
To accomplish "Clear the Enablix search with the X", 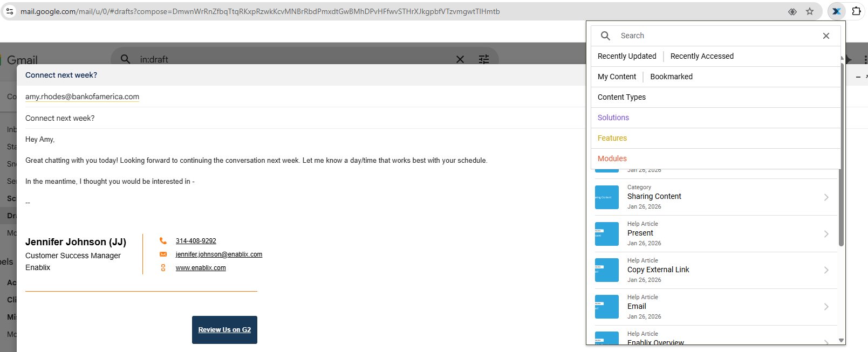I will [826, 36].
